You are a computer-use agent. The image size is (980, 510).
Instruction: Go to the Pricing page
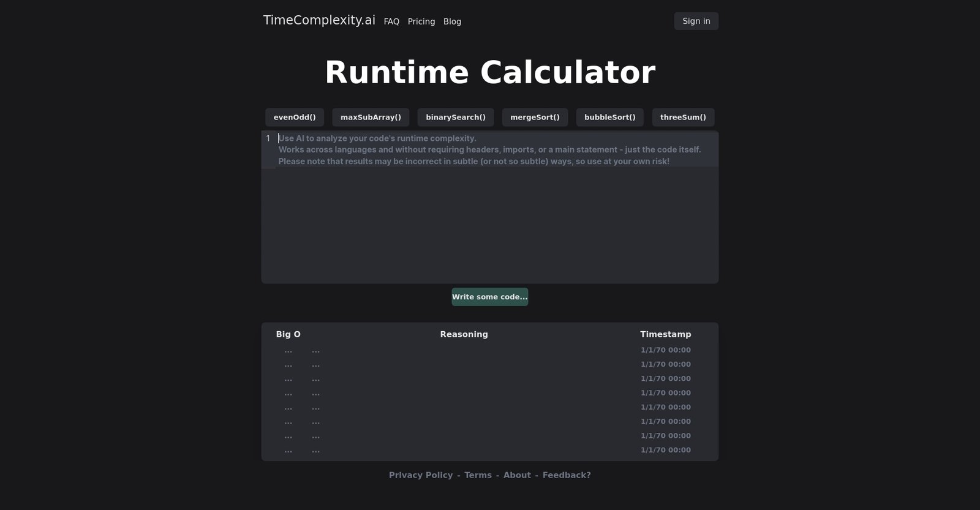[x=421, y=21]
